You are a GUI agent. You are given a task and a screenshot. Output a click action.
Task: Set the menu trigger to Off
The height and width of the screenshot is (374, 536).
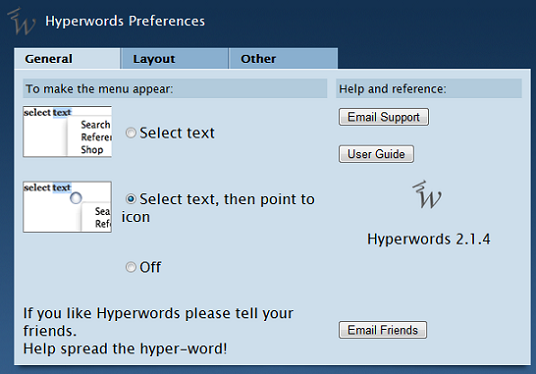pos(131,267)
